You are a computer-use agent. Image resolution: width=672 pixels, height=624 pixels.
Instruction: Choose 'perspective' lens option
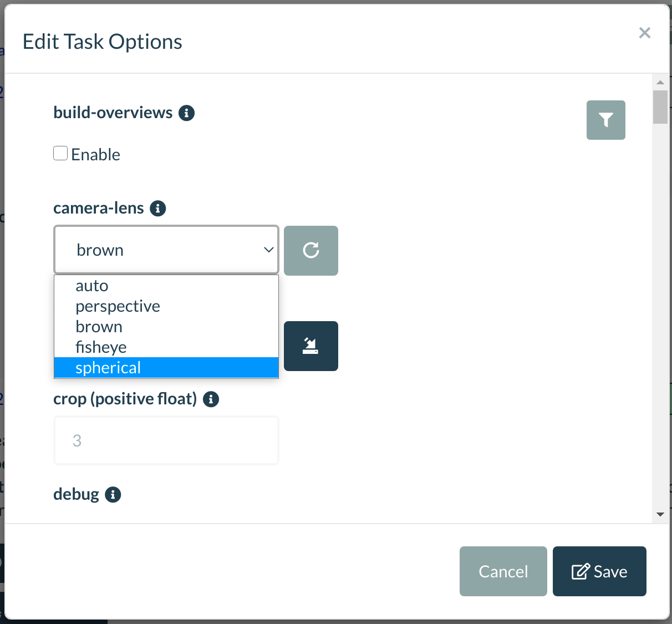(118, 306)
